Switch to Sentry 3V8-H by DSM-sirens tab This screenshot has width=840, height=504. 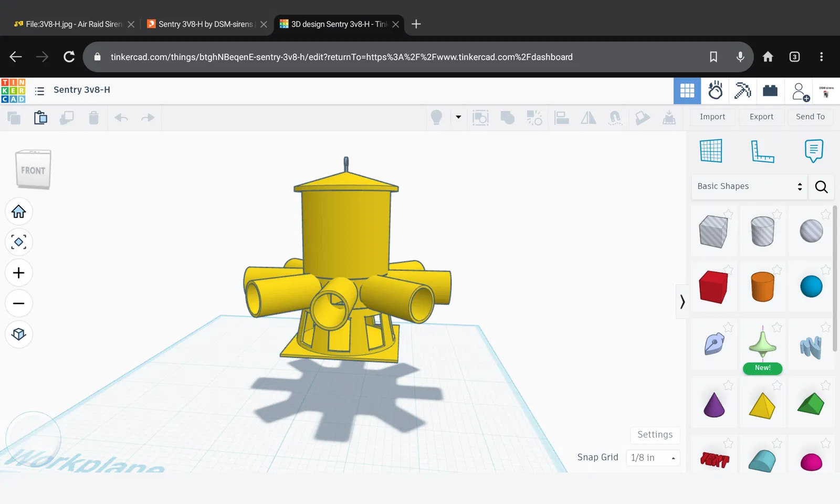pyautogui.click(x=207, y=24)
